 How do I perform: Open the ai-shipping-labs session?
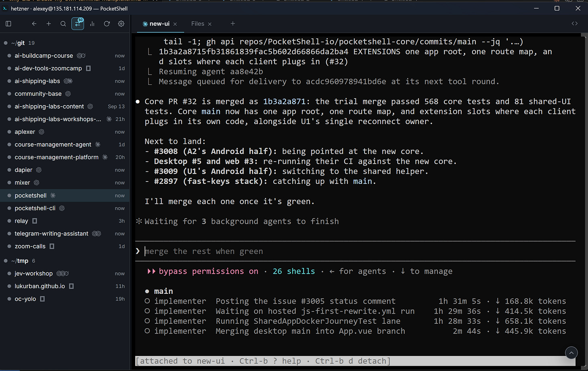pyautogui.click(x=65, y=81)
